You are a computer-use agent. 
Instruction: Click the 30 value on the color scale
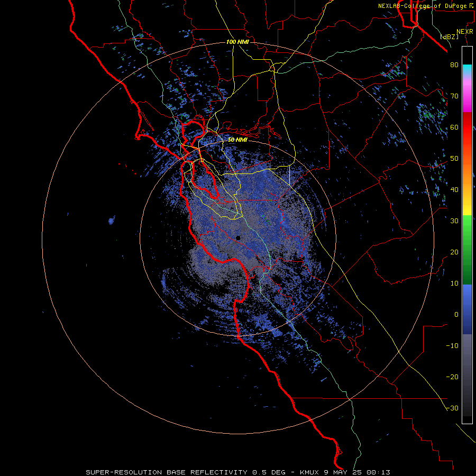coord(454,221)
